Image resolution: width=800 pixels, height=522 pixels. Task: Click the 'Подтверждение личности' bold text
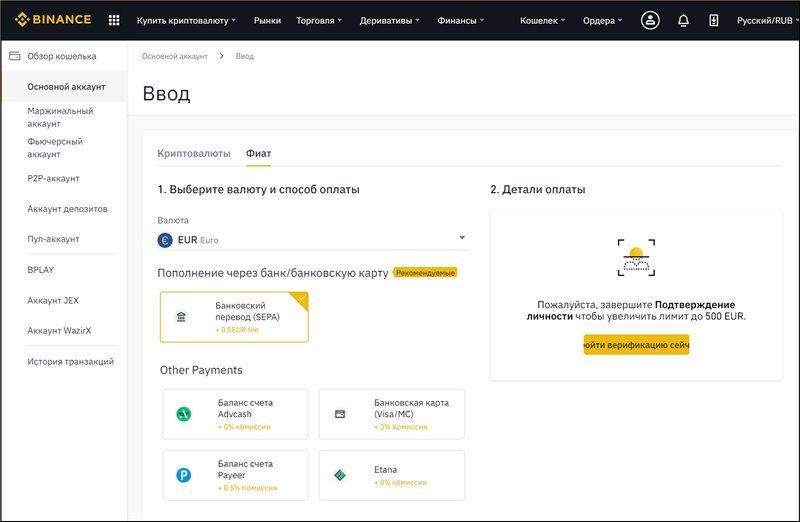(x=631, y=310)
